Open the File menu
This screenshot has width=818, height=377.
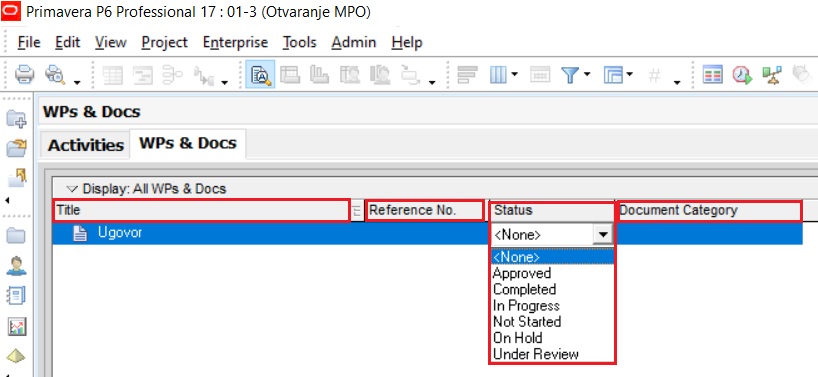tap(29, 42)
